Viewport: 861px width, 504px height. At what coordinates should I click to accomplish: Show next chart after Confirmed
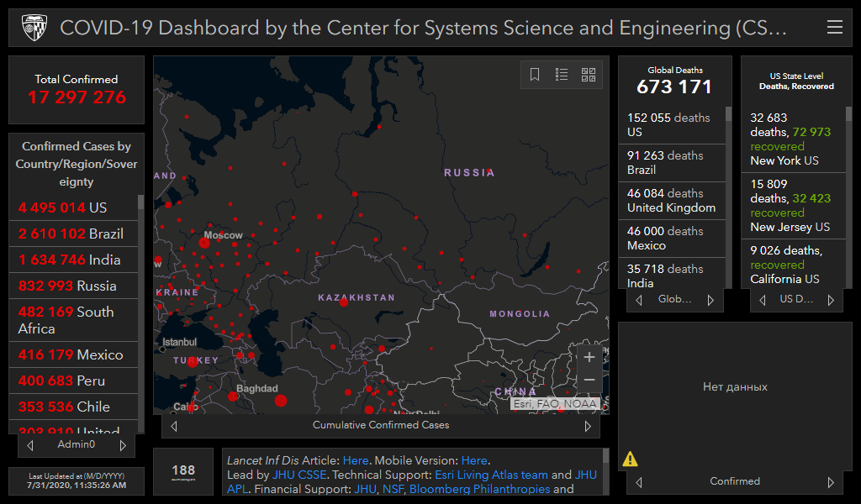(x=831, y=482)
